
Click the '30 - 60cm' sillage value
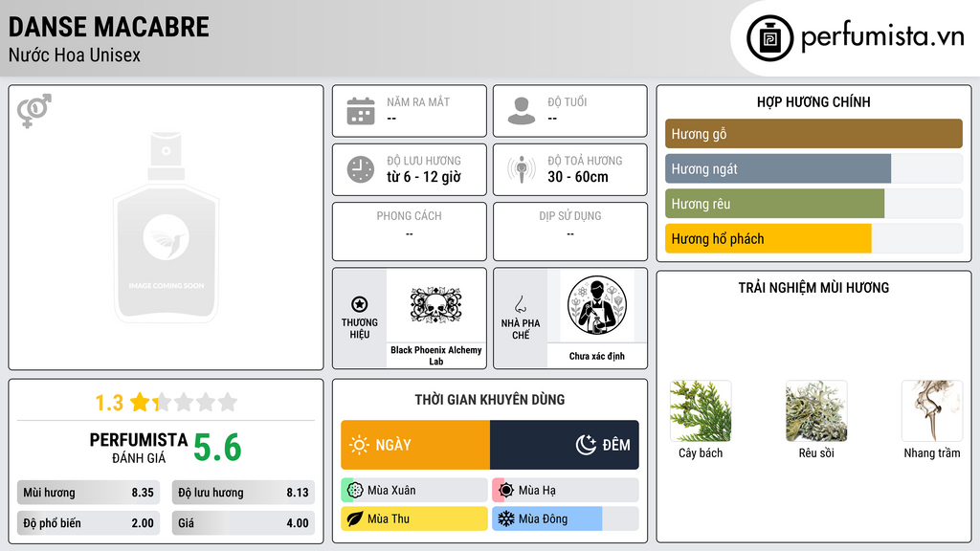click(x=578, y=177)
